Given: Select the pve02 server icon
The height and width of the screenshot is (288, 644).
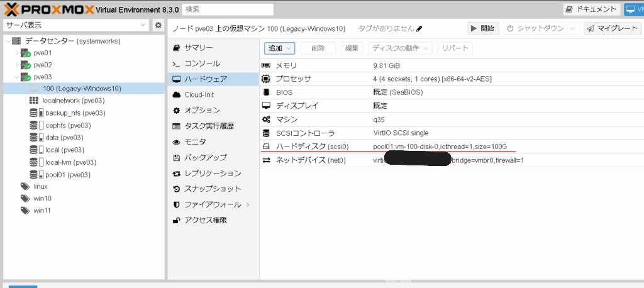Looking at the screenshot, I should pos(26,65).
